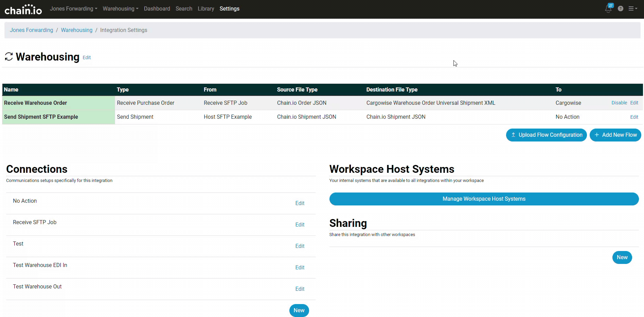Click Host SFTP Example cell
644x317 pixels.
(228, 117)
